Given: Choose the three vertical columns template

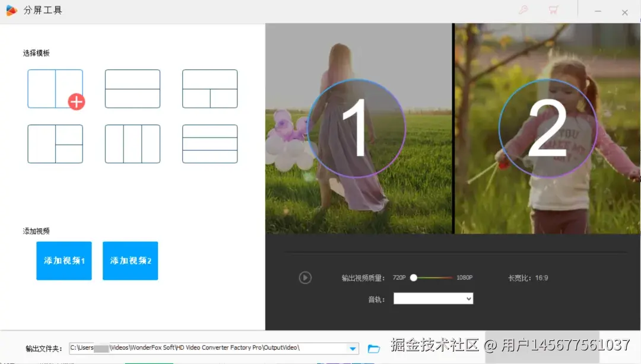Looking at the screenshot, I should tap(132, 143).
